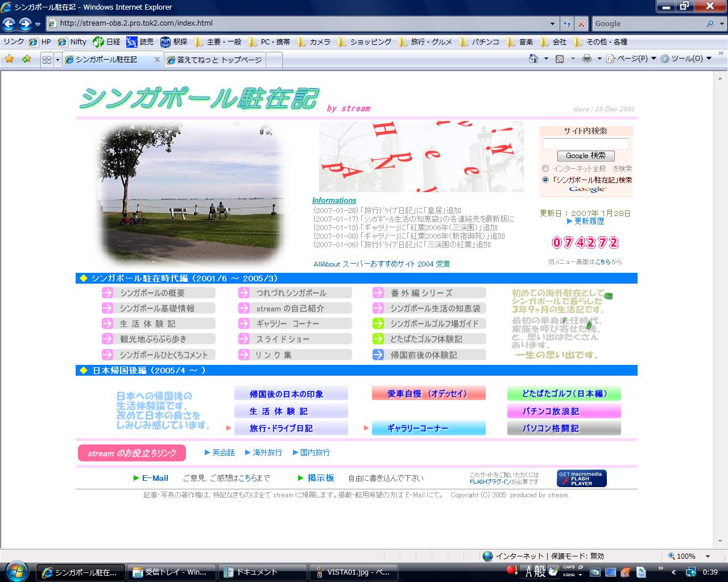Click the RSS feeds icon
The image size is (728, 582).
pyautogui.click(x=560, y=59)
